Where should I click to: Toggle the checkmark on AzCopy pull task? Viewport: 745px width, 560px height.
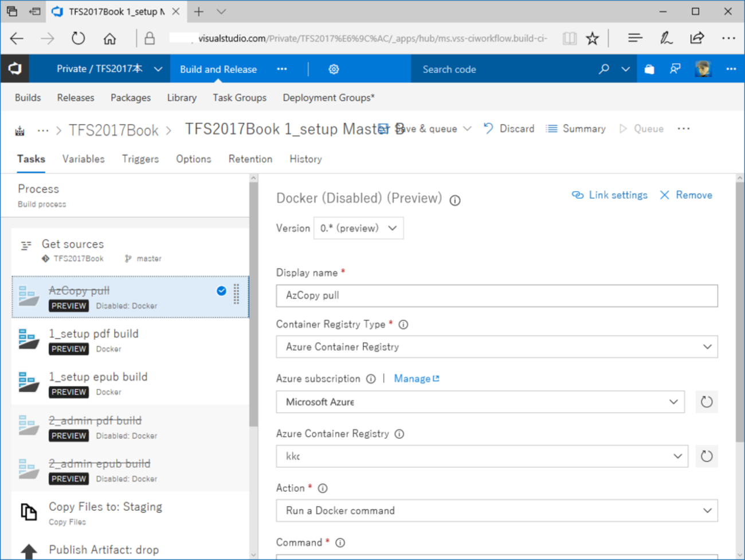coord(221,291)
